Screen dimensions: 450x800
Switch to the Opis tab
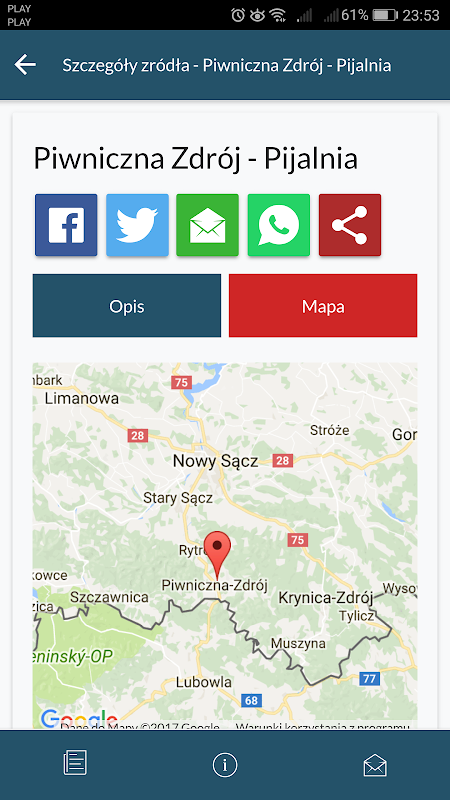pos(127,306)
